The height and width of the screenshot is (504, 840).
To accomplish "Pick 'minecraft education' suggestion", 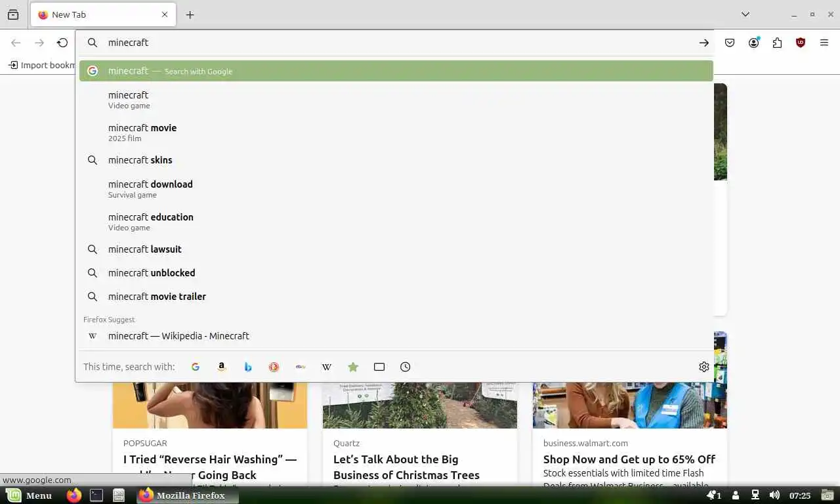I will [396, 222].
